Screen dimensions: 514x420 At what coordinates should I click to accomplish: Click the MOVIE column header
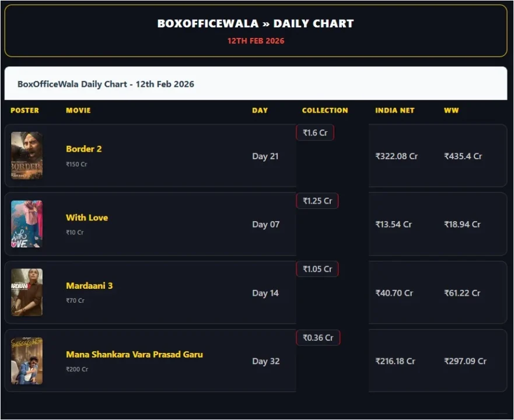pos(78,110)
